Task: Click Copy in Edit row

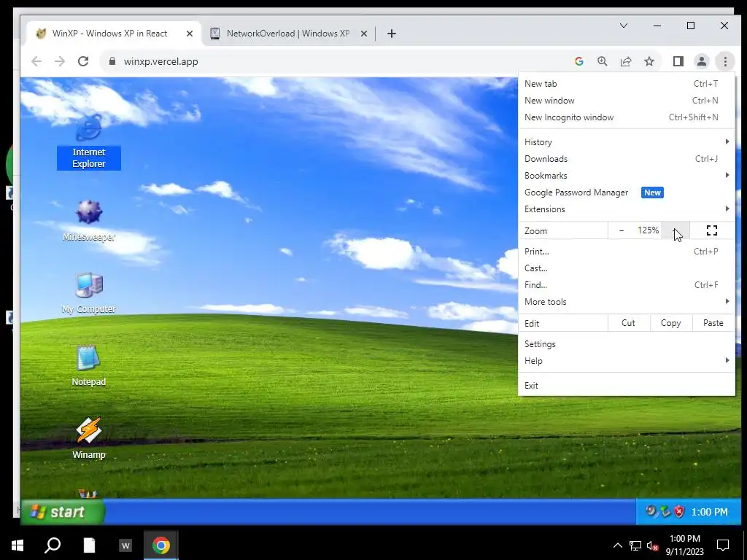Action: tap(670, 323)
